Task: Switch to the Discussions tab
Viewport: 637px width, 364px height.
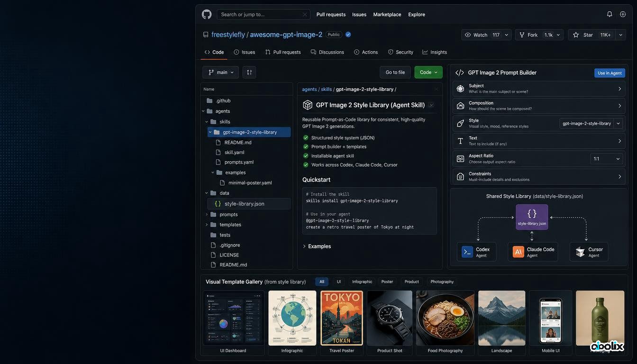Action: (x=328, y=52)
